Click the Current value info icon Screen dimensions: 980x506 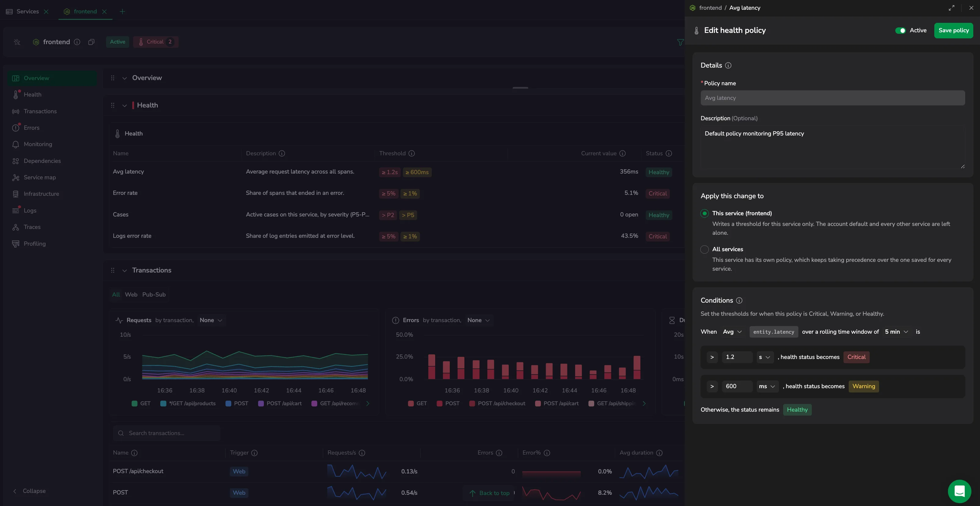pyautogui.click(x=622, y=153)
